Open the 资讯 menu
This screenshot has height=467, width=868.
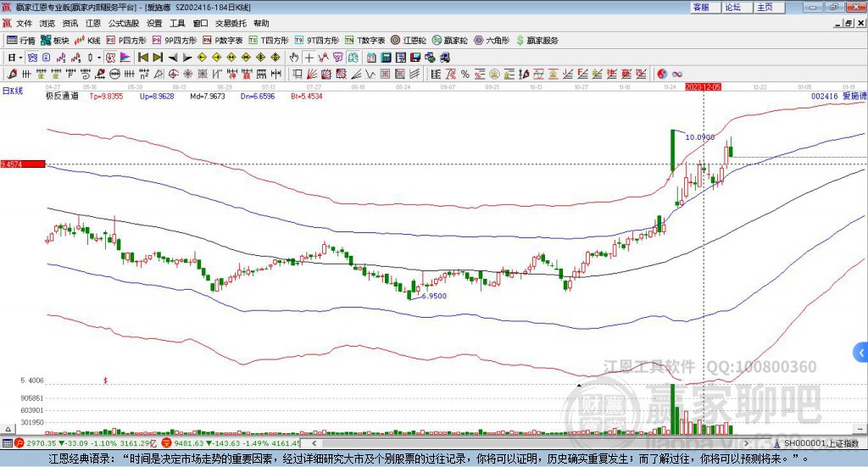70,23
